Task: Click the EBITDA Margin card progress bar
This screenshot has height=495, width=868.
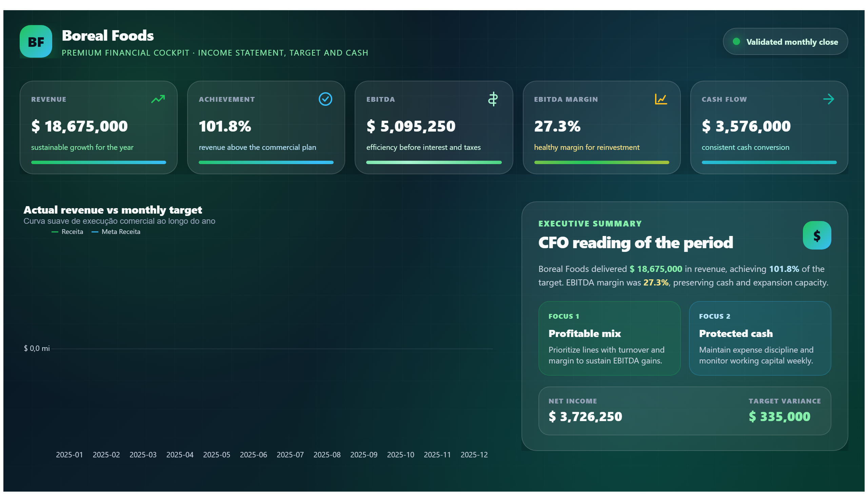Action: pos(601,162)
